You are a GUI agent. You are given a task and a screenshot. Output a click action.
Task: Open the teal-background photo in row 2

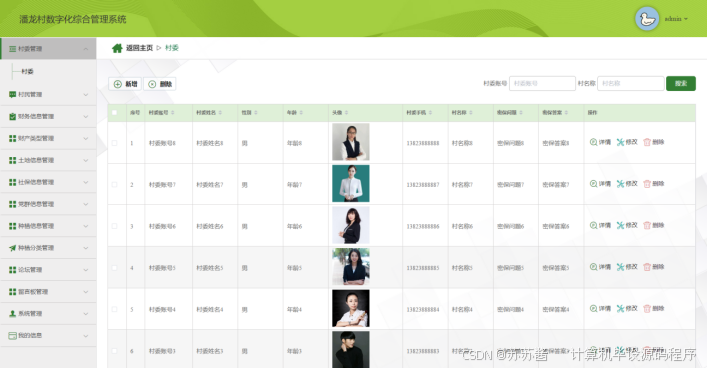351,184
